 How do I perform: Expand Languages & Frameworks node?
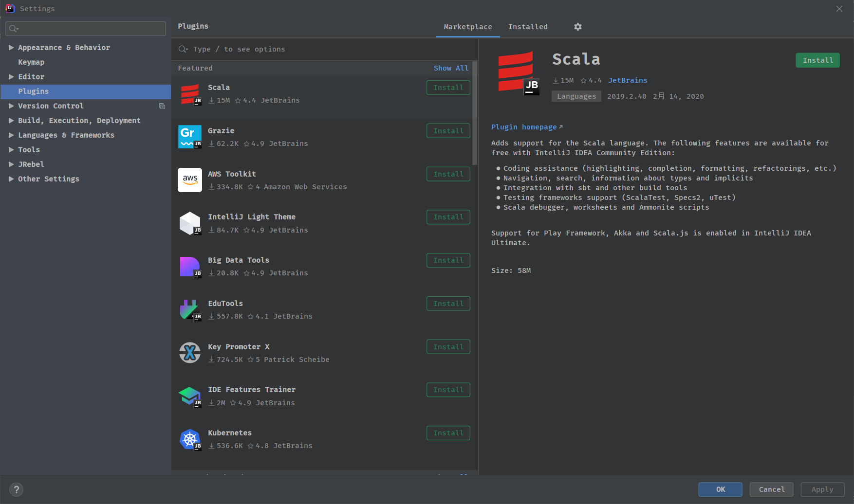[x=11, y=135]
